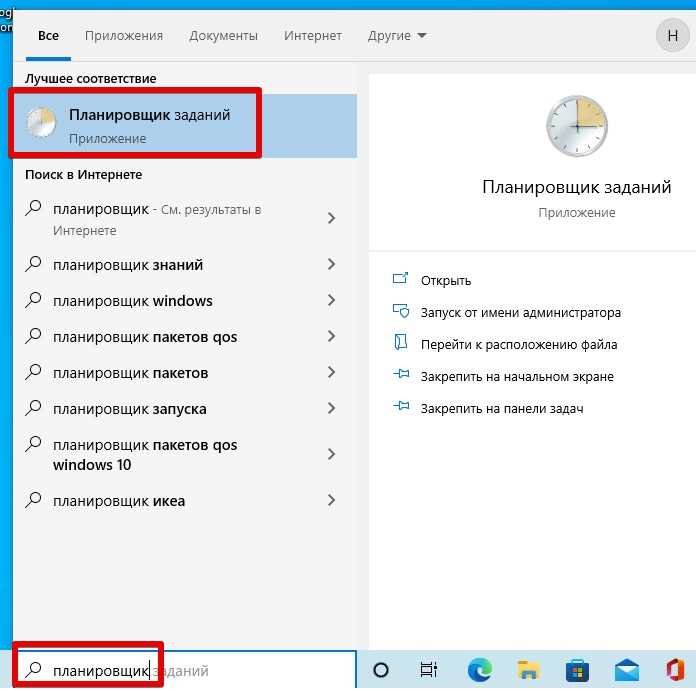Switch to the Интернет tab
The image size is (696, 691).
coord(313,36)
